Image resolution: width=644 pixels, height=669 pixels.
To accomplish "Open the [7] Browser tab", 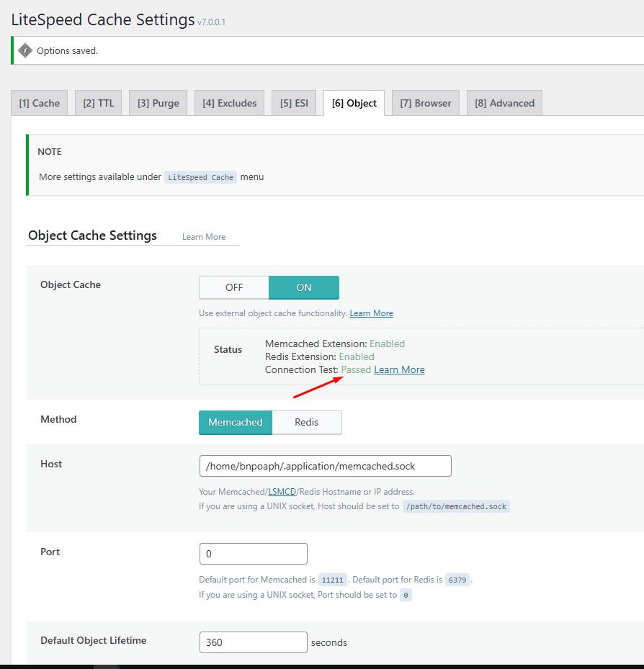I will click(426, 103).
